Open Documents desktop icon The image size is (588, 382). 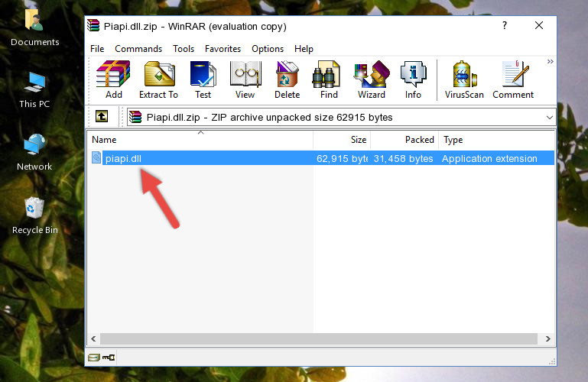(x=34, y=27)
